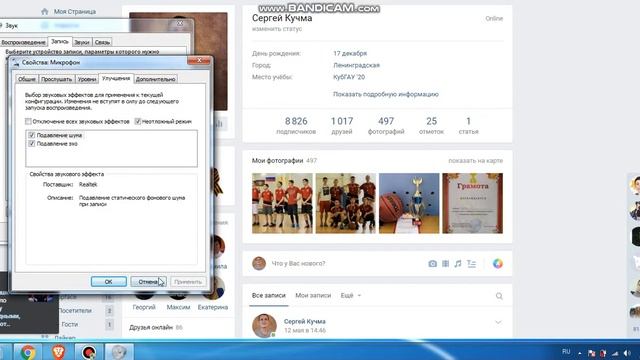Open the Уровни tab
This screenshot has width=640, height=360.
[87, 79]
